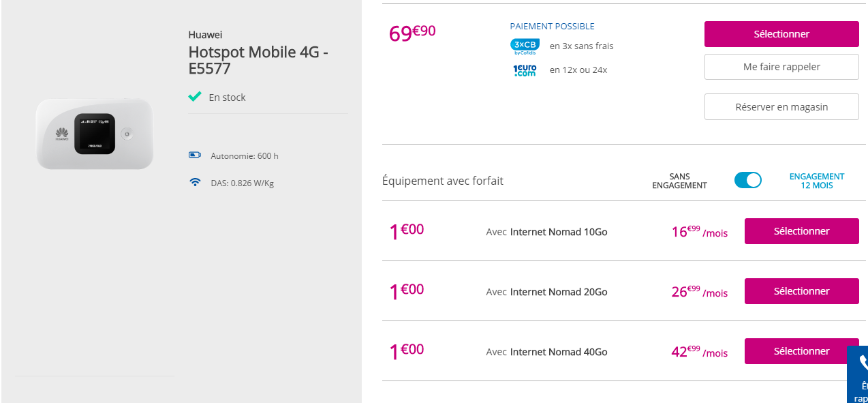Viewport: 868px width, 403px height.
Task: Click the Huawei hotspot product image
Action: coord(95,133)
